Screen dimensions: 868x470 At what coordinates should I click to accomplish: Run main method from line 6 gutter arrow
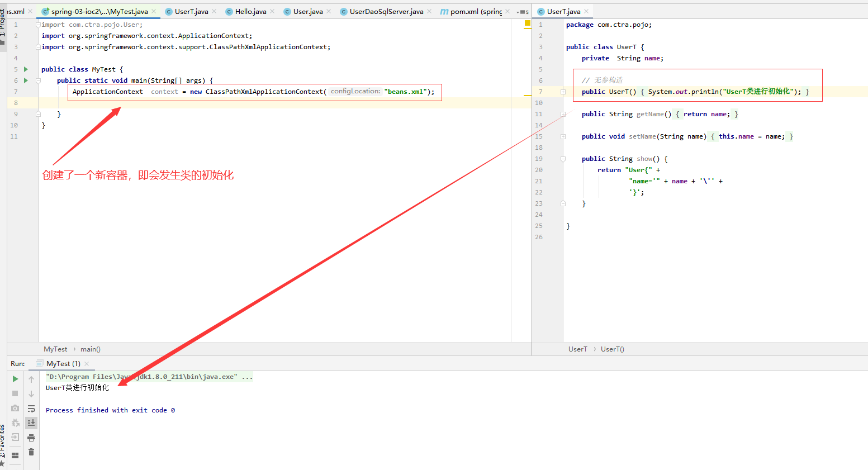point(26,80)
